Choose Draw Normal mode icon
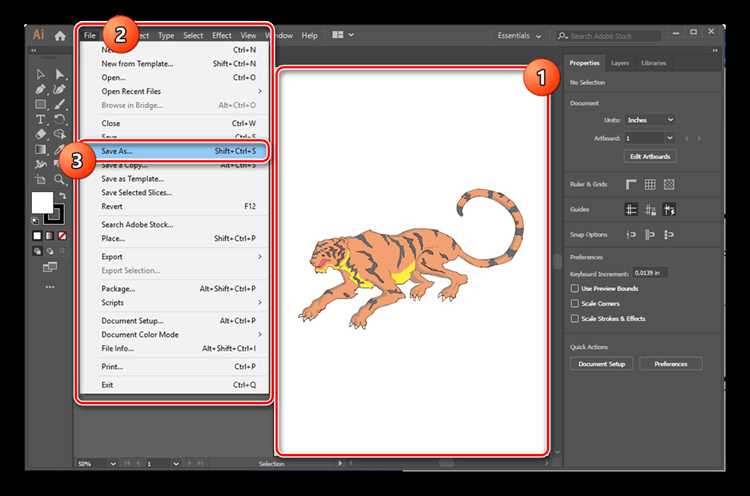Screen dimensions: 750x496 (37, 251)
